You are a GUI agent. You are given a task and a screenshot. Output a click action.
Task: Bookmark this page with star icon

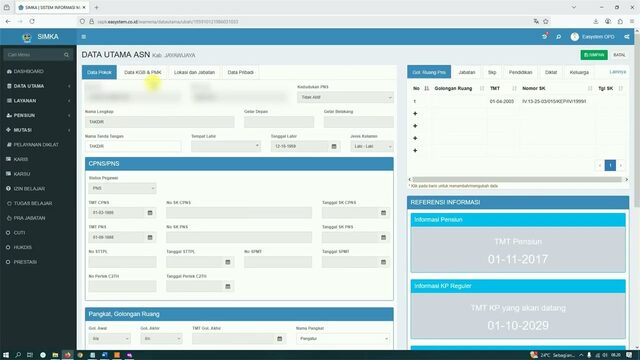tap(546, 21)
